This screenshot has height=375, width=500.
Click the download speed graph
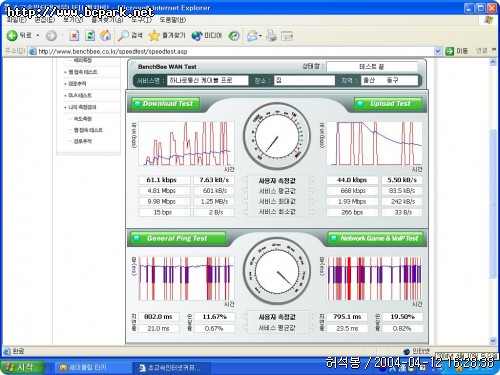(186, 143)
